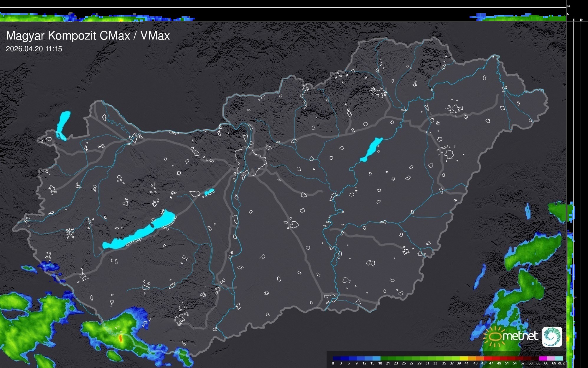Click the 2026.04.20 11:15 timestamp
Viewport: 588px width, 368px height.
click(34, 49)
